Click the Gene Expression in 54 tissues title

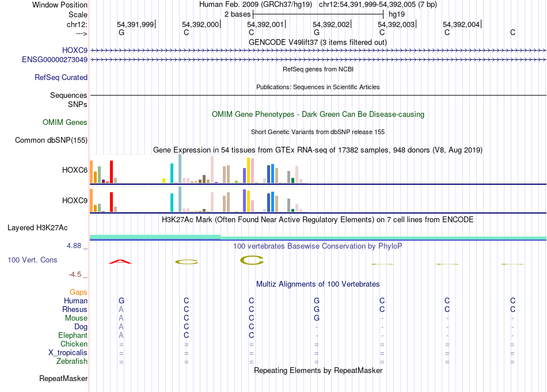(318, 150)
